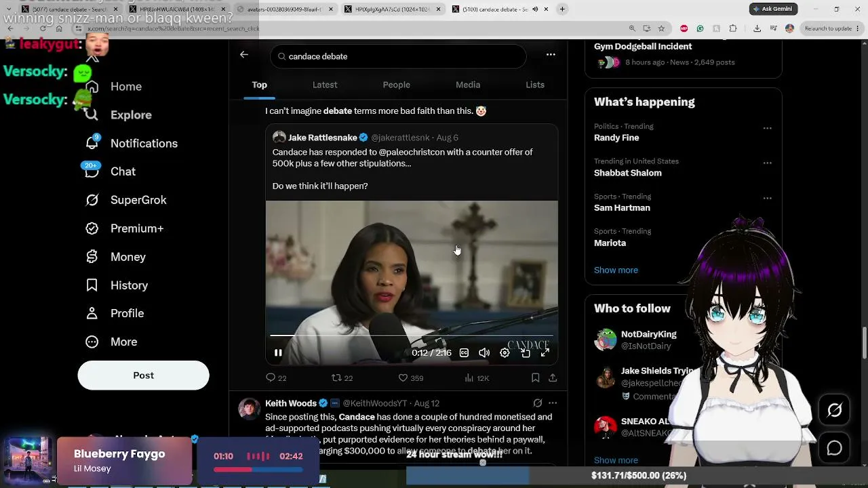Screen dimensions: 868x488
Task: Open browser extensions puzzle icon
Action: click(x=733, y=28)
